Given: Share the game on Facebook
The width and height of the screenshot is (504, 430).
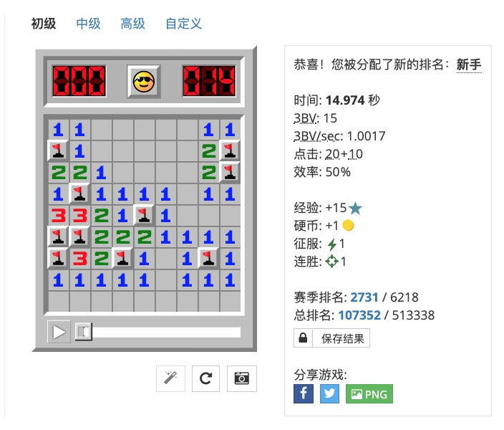Looking at the screenshot, I should (x=304, y=393).
